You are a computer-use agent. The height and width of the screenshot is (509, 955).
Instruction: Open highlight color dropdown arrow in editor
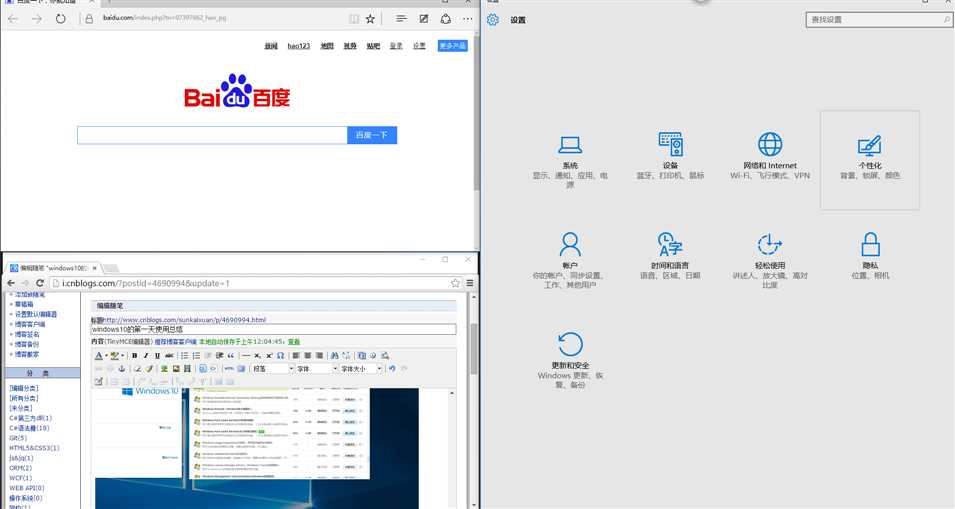122,356
